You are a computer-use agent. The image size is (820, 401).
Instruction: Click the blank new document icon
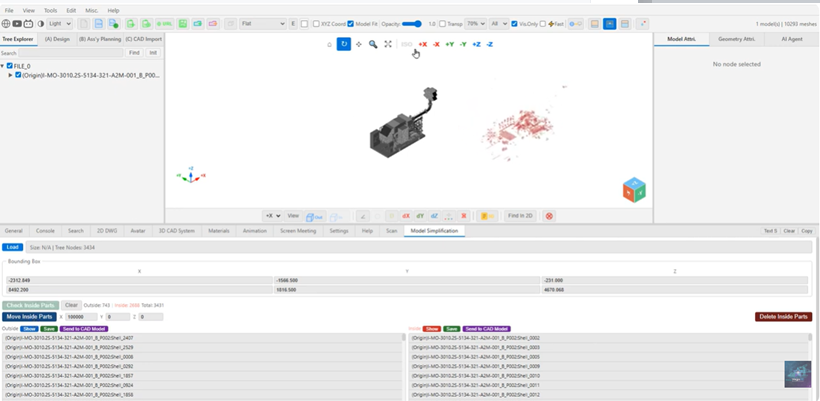[83, 24]
